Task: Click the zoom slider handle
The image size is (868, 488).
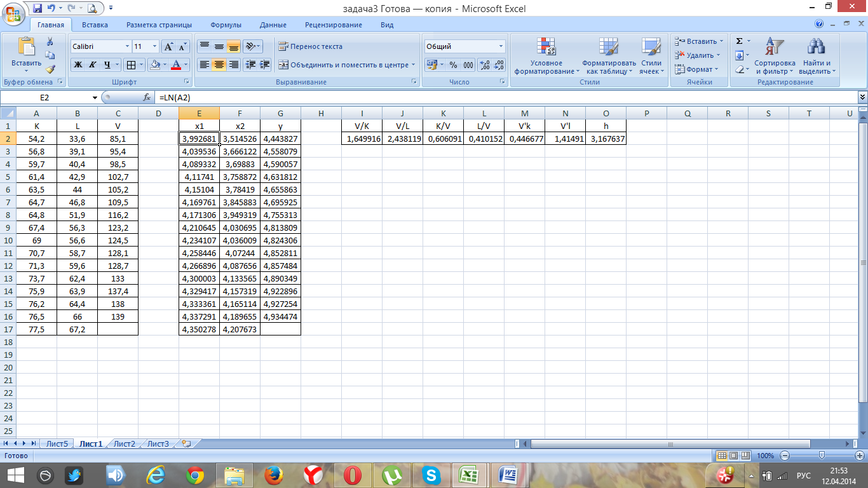Action: point(822,456)
